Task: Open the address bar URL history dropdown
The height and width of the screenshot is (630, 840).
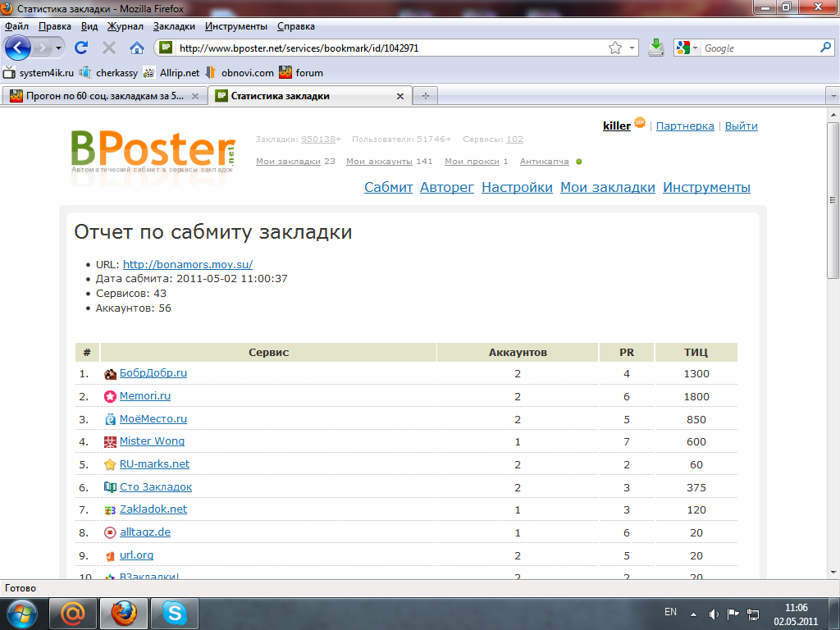Action: tap(632, 48)
